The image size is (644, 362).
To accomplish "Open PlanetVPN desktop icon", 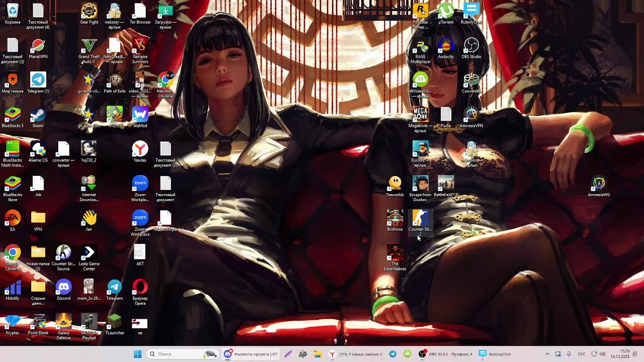I will (x=38, y=48).
